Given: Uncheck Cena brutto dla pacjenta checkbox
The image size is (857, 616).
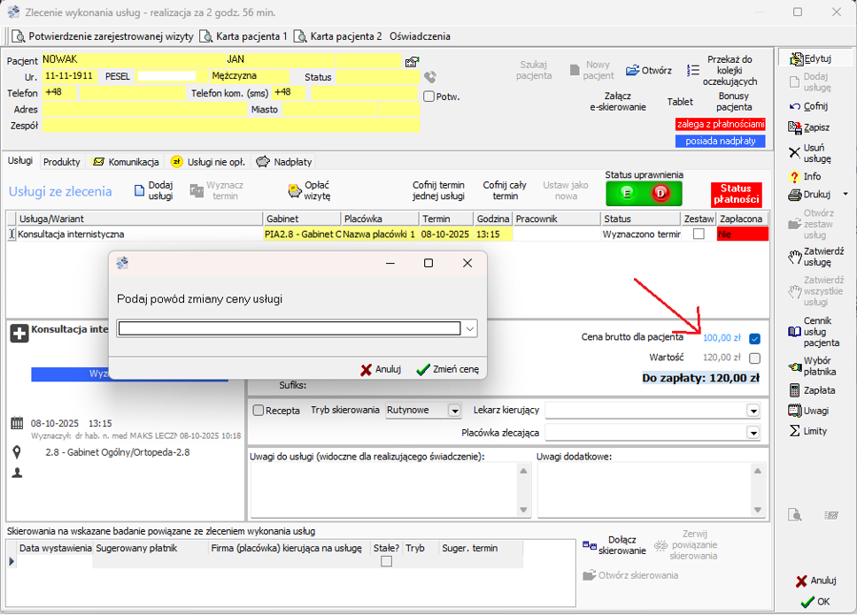Looking at the screenshot, I should coord(754,338).
